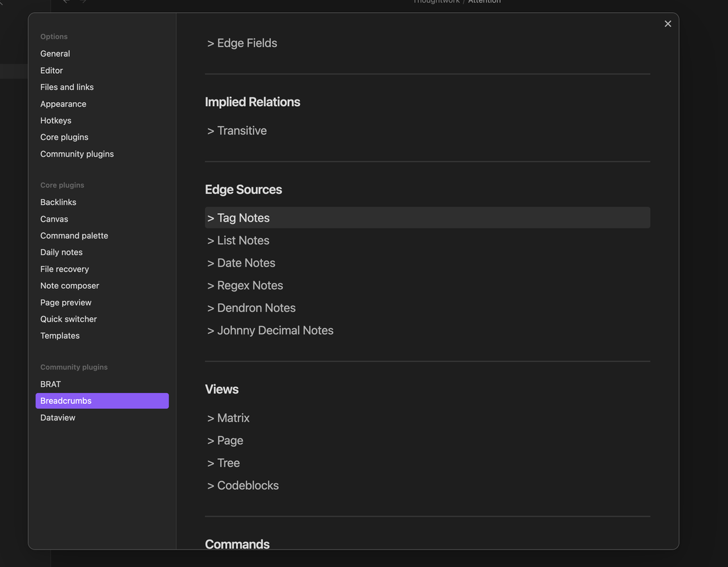Open the General settings tab
Screen dimensions: 728x567
pyautogui.click(x=55, y=54)
